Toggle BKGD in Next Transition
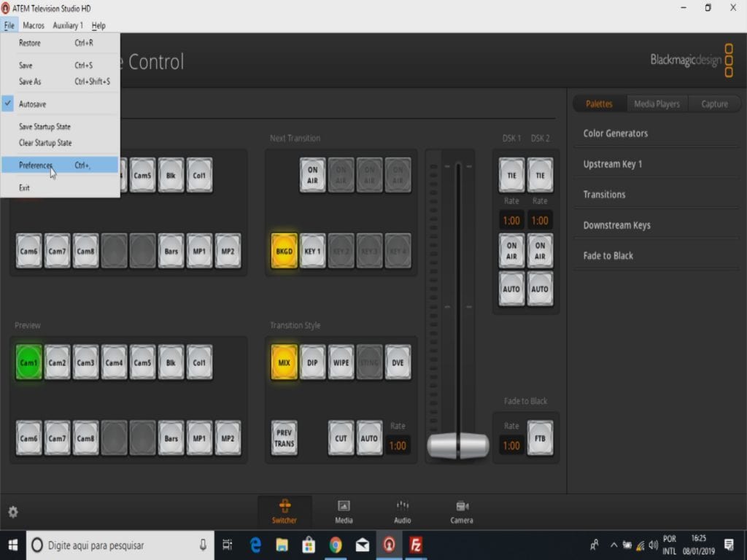This screenshot has width=747, height=560. [284, 251]
